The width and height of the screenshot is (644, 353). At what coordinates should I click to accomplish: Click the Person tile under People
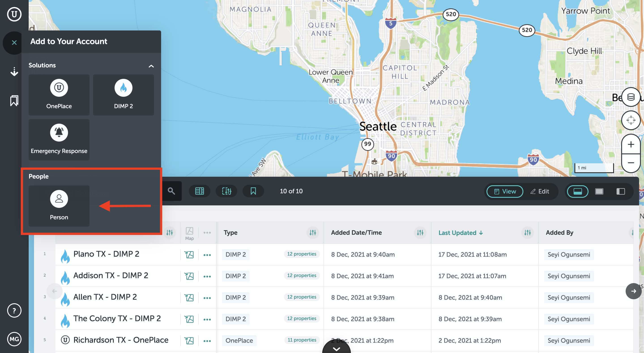59,206
